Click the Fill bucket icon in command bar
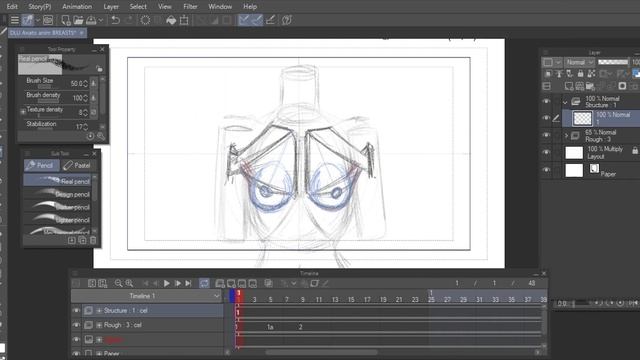Image resolution: width=640 pixels, height=360 pixels. click(x=171, y=20)
